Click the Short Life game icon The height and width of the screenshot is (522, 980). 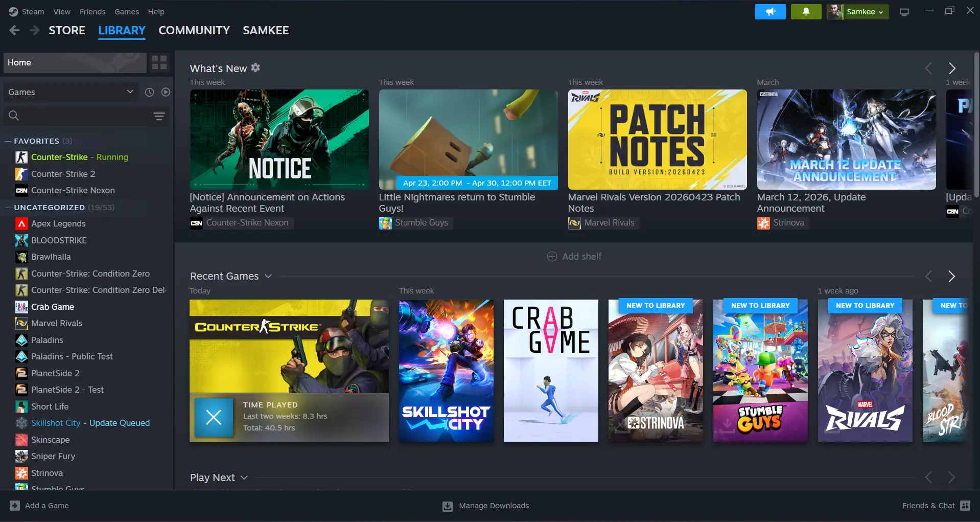pos(21,406)
